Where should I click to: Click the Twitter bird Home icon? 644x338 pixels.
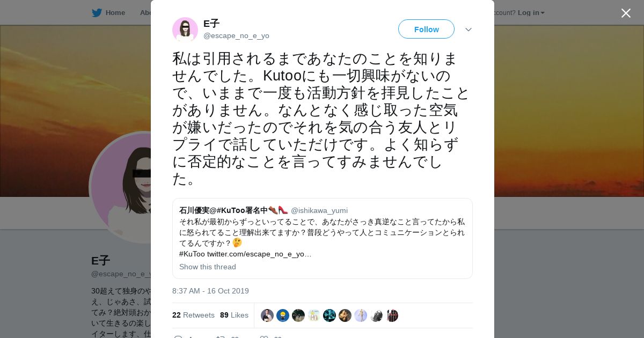(x=97, y=12)
